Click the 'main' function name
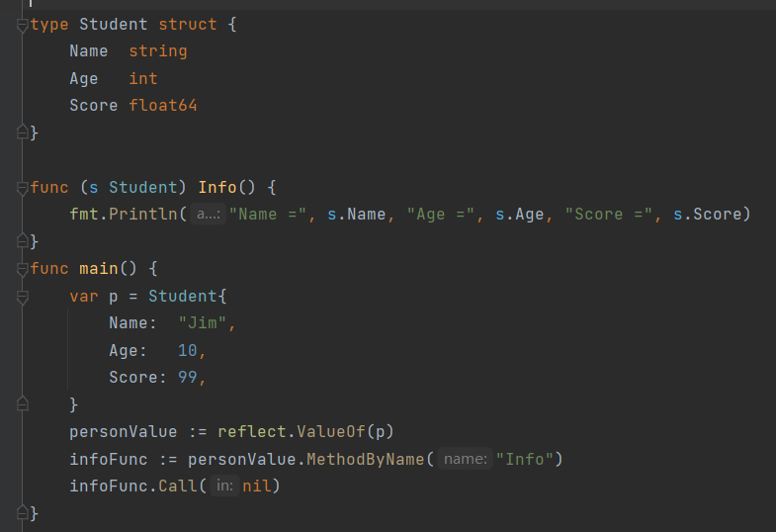Viewport: 776px width, 532px height. tap(99, 268)
